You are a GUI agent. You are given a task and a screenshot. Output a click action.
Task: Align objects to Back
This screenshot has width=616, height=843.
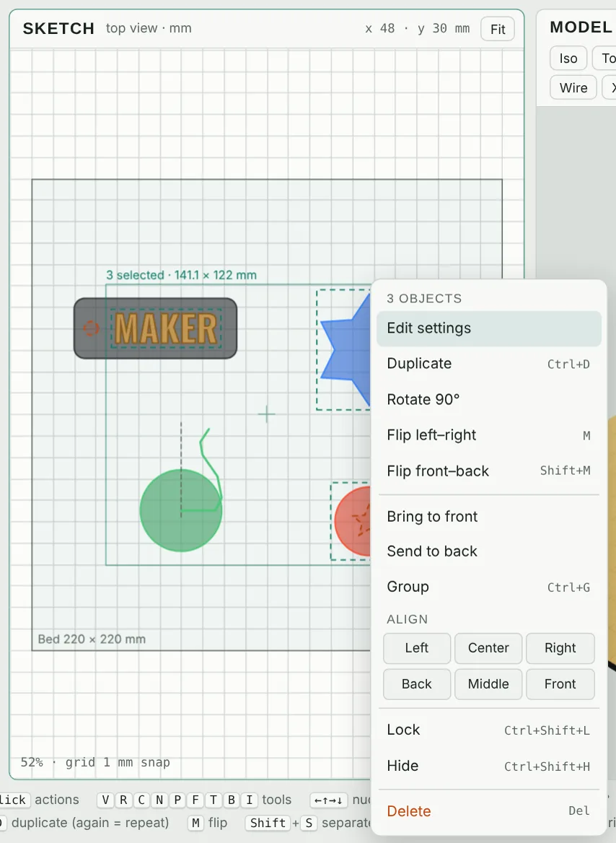click(417, 684)
